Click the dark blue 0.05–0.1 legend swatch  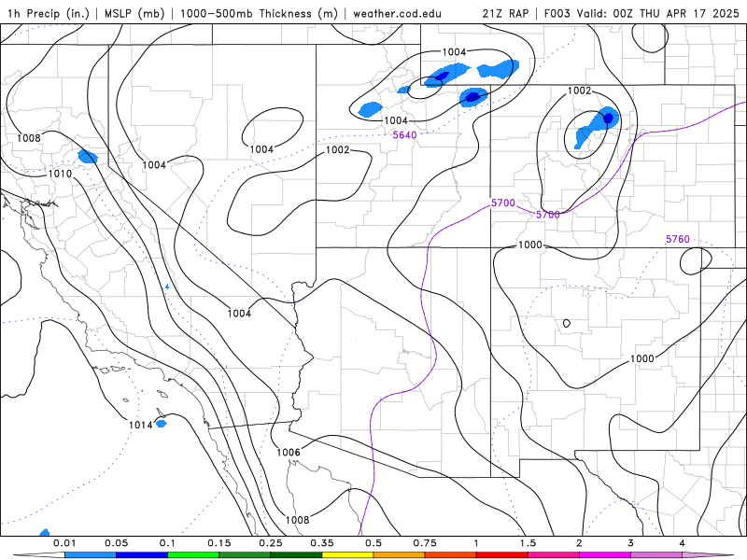click(x=142, y=555)
